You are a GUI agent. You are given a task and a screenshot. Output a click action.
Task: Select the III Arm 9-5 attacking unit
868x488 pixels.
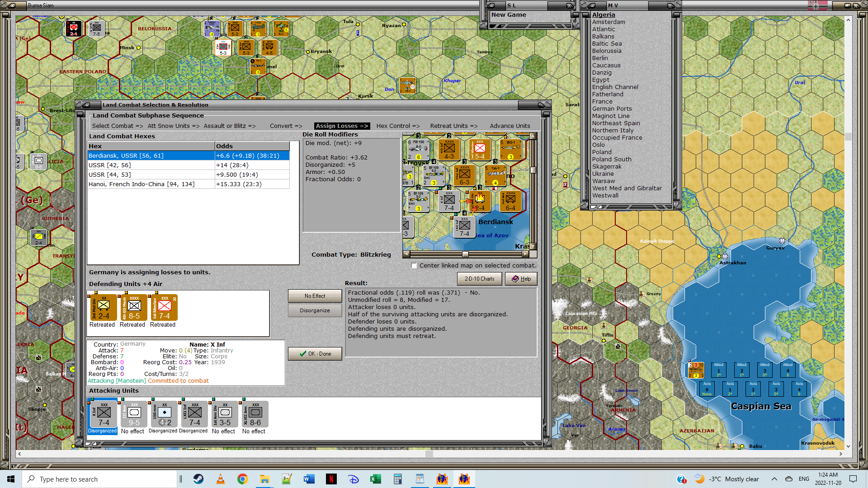tap(134, 414)
